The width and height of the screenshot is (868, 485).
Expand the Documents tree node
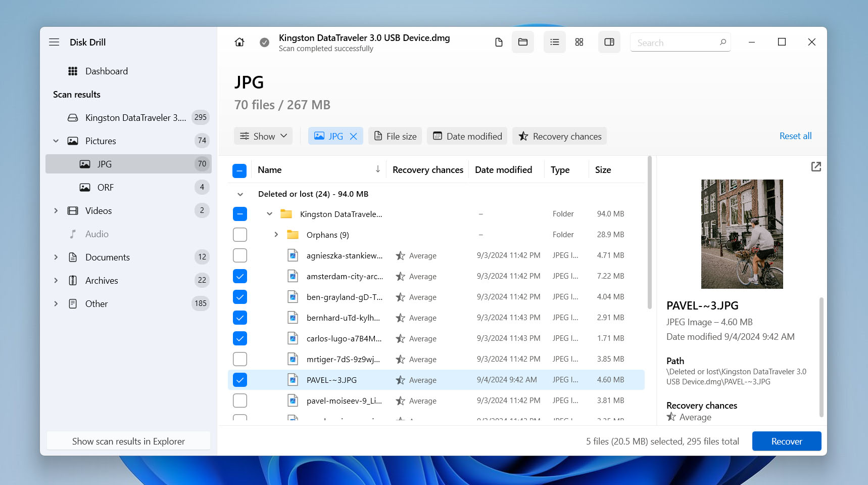pos(56,257)
